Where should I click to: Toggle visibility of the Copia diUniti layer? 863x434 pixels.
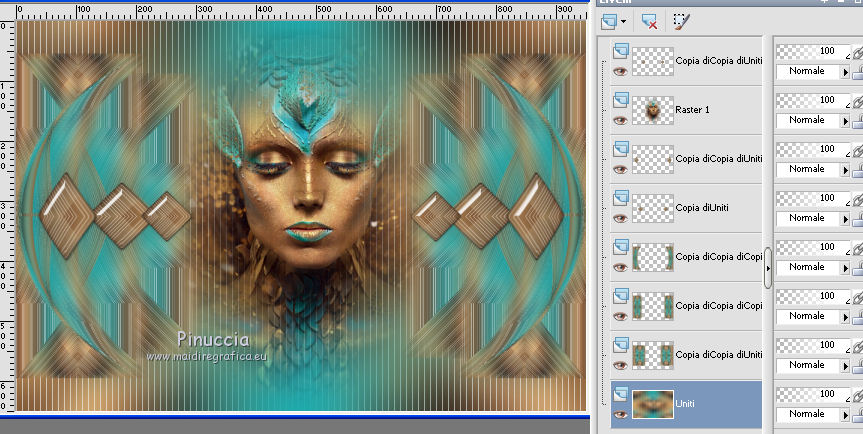pos(620,218)
